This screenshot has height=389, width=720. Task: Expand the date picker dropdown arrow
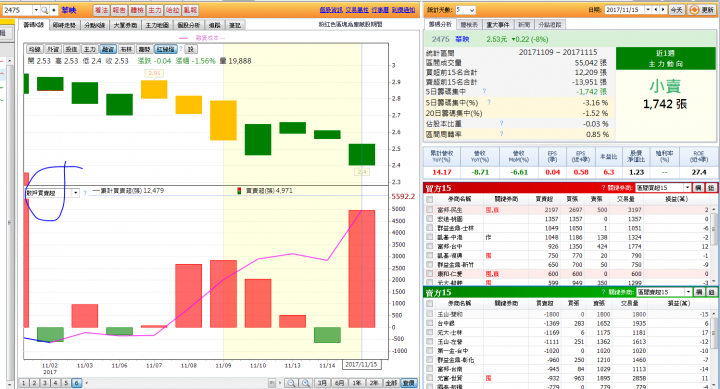pos(648,10)
